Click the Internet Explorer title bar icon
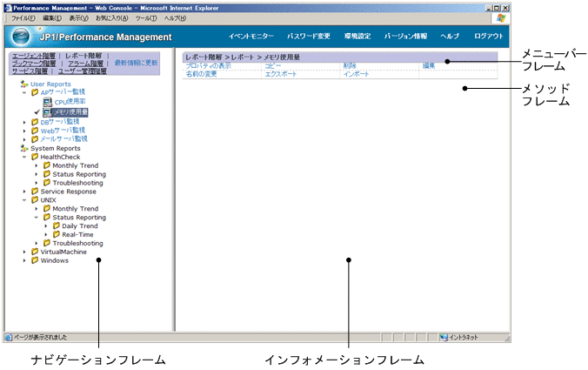The width and height of the screenshot is (588, 370). point(8,8)
